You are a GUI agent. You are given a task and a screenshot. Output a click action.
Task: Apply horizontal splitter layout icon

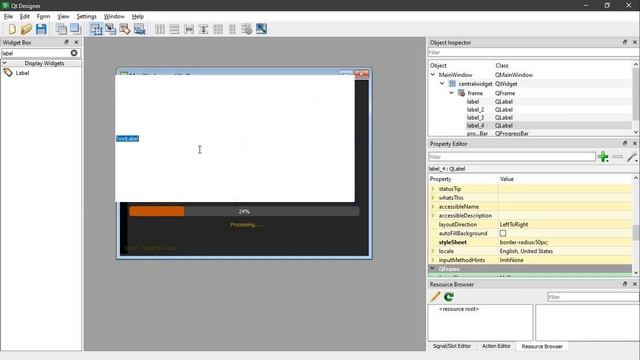[x=189, y=29]
